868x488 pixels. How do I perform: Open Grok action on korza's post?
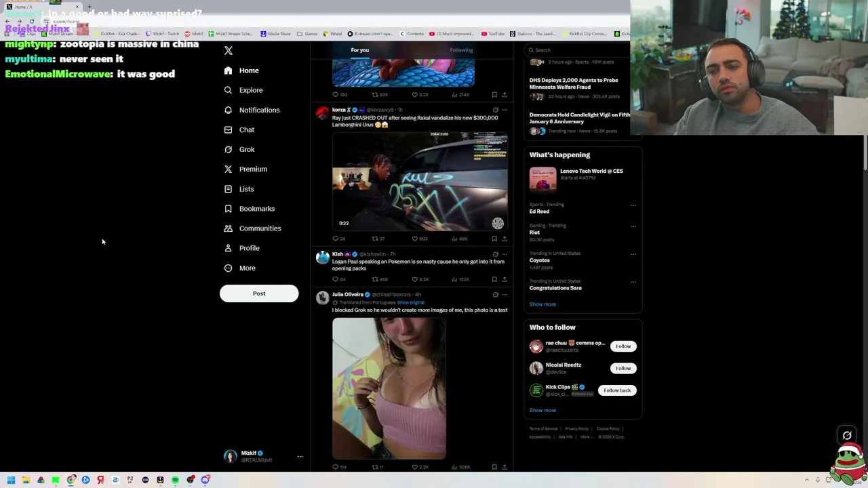[x=495, y=110]
